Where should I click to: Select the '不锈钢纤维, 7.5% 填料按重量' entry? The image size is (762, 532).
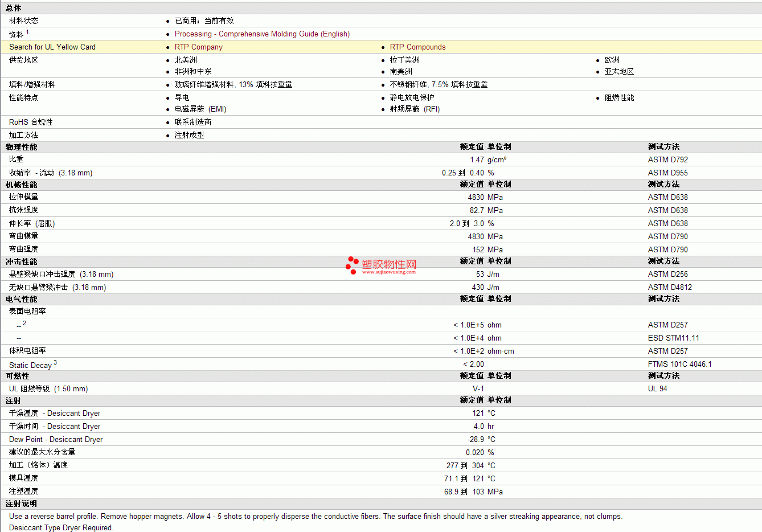point(439,84)
